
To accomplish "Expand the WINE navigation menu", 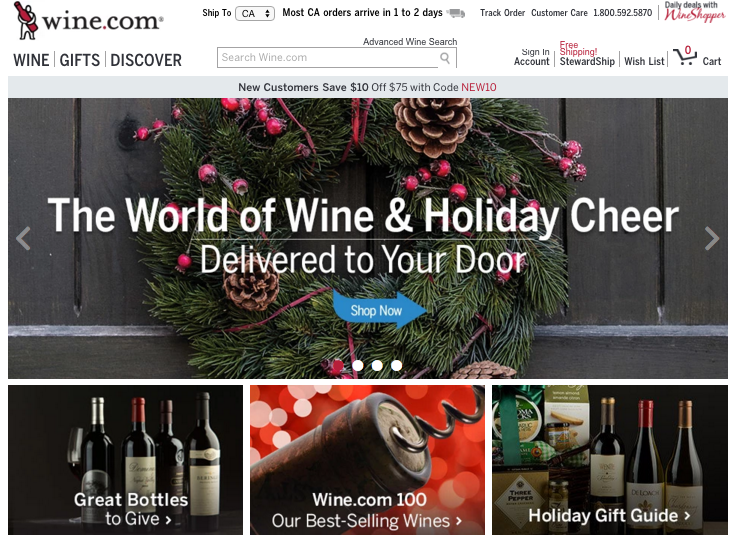I will [31, 60].
